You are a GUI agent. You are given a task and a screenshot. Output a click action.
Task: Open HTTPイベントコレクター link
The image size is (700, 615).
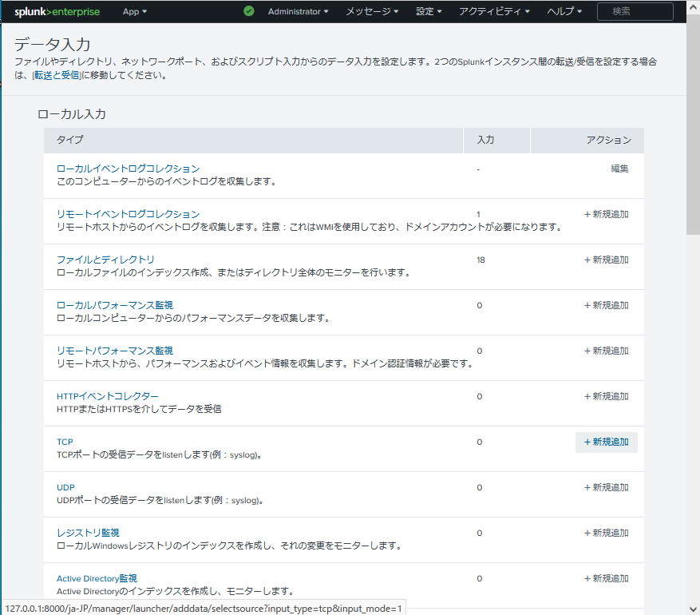108,396
